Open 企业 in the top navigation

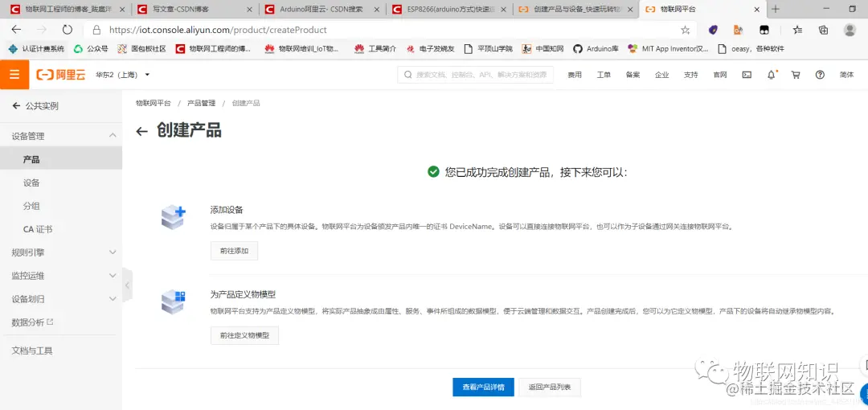pyautogui.click(x=661, y=75)
